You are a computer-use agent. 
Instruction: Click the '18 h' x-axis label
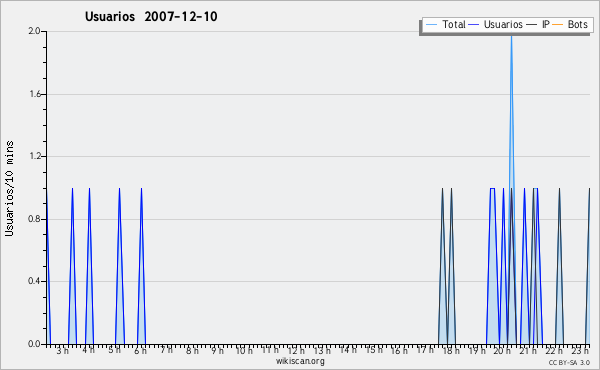[451, 351]
